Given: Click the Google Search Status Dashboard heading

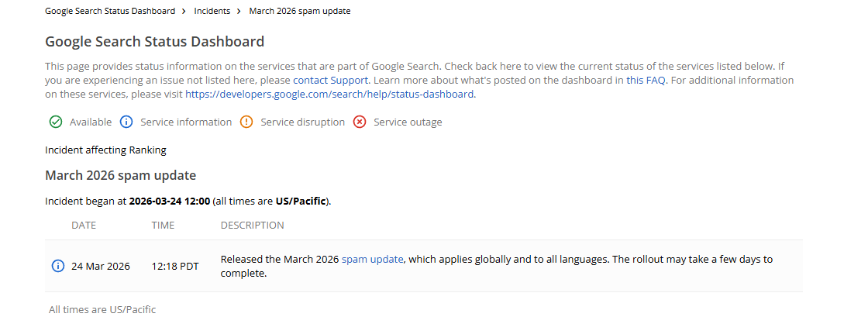Looking at the screenshot, I should click(x=154, y=42).
